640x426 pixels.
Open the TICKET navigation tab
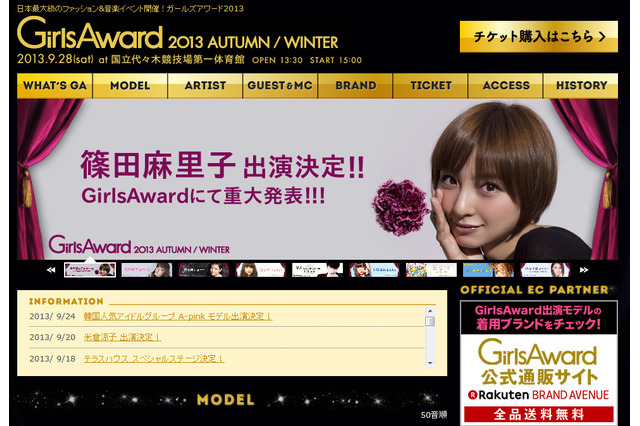[431, 86]
